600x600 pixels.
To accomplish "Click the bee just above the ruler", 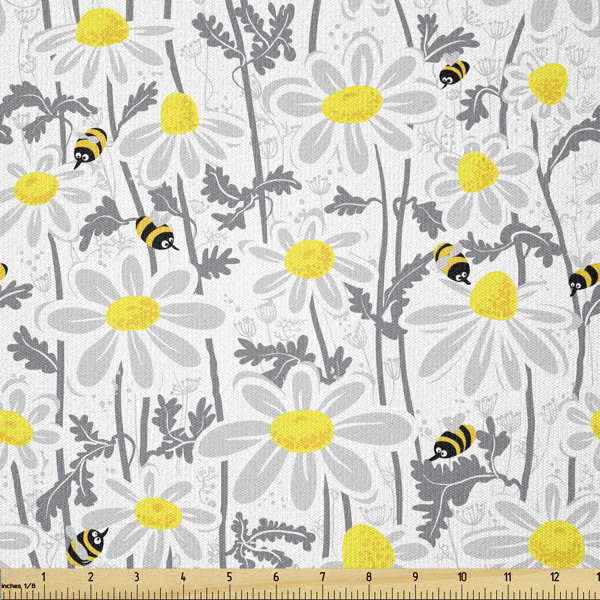I will pyautogui.click(x=87, y=546).
